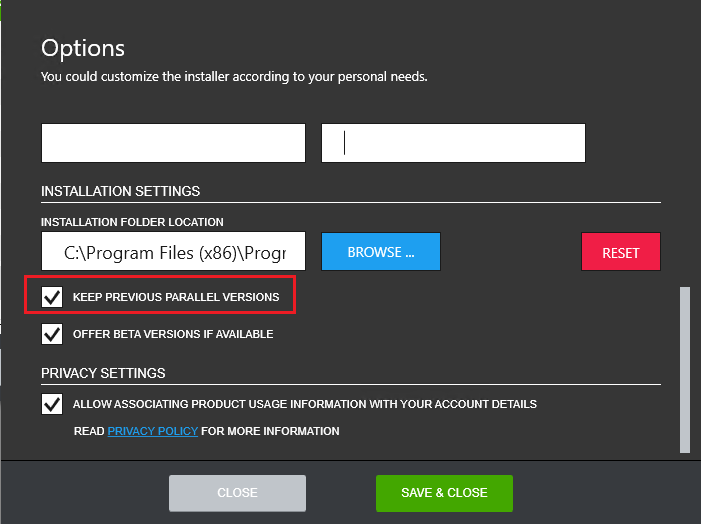Toggle the Offer Beta Versions checkbox
This screenshot has width=701, height=524.
pyautogui.click(x=52, y=333)
